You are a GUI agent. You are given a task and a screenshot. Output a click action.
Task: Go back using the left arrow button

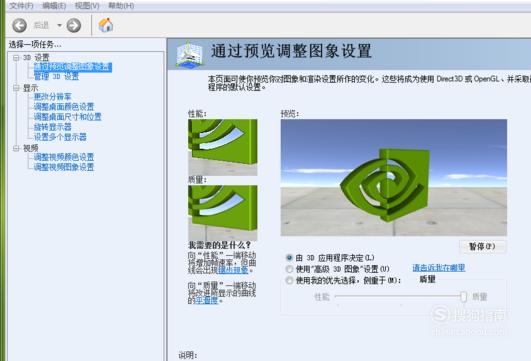click(19, 25)
